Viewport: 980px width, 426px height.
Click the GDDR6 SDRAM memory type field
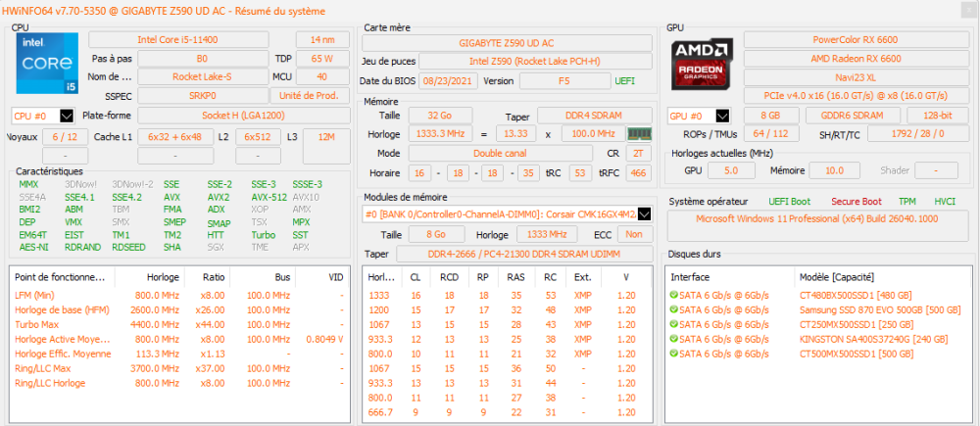click(x=853, y=117)
